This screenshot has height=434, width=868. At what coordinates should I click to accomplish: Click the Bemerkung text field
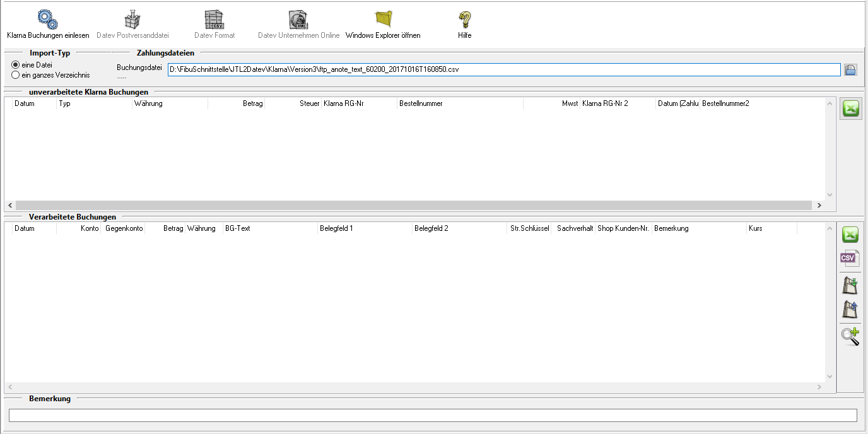coord(433,415)
